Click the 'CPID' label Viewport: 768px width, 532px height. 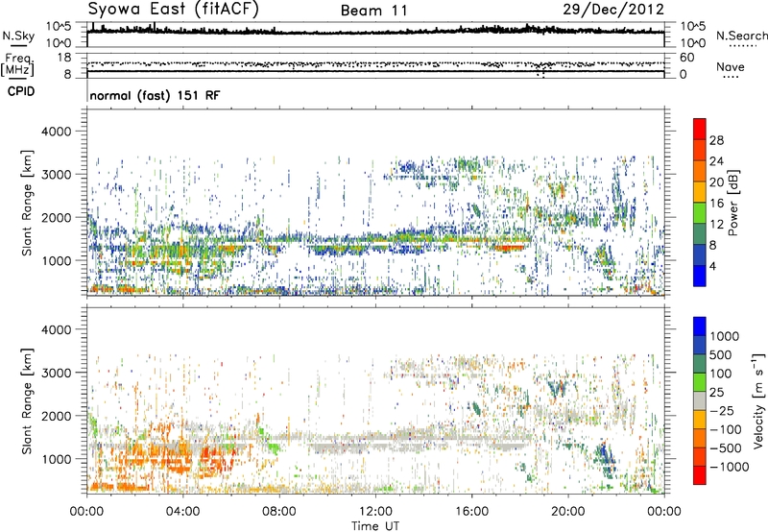pyautogui.click(x=21, y=91)
